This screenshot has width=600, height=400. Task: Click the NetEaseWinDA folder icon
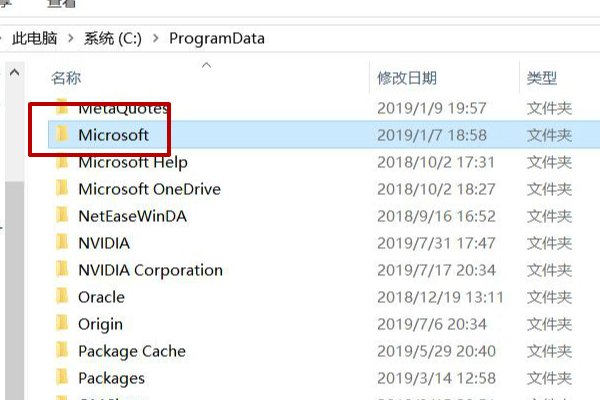(x=62, y=216)
